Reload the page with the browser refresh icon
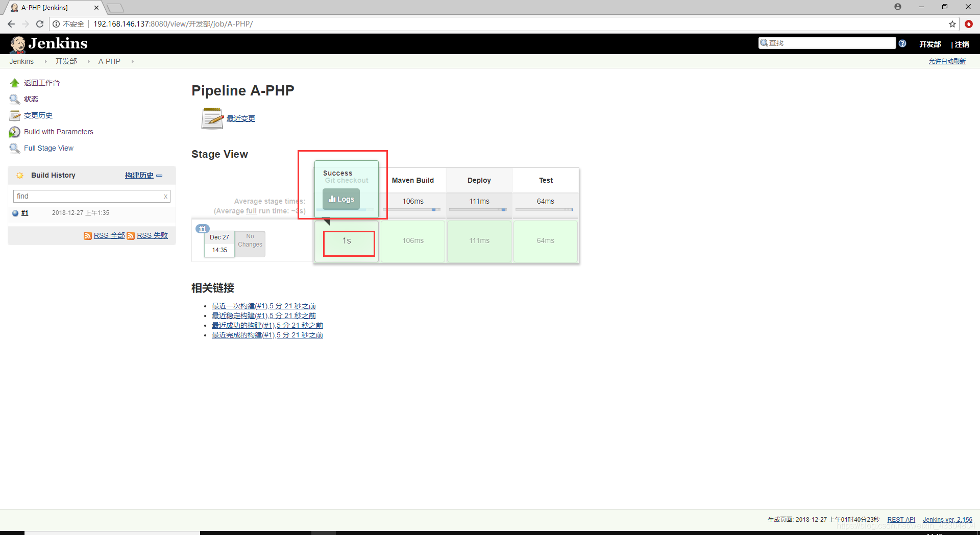This screenshot has height=535, width=980. click(40, 24)
